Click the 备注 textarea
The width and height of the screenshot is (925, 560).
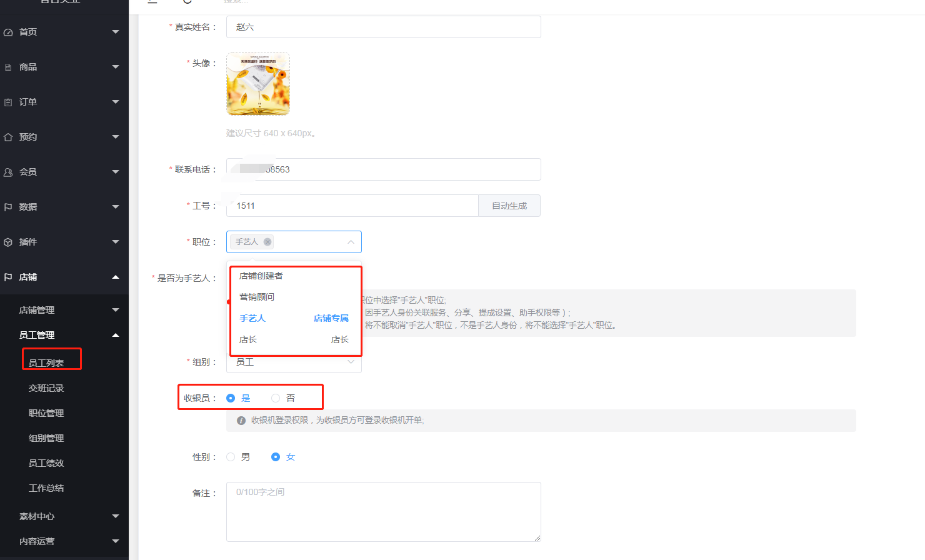coord(384,512)
